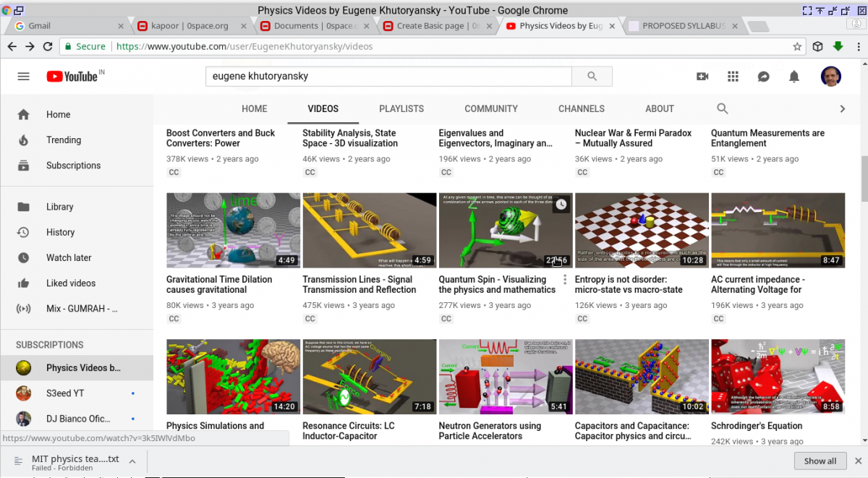Image resolution: width=868 pixels, height=478 pixels.
Task: Click Show all downloads button
Action: (x=820, y=461)
